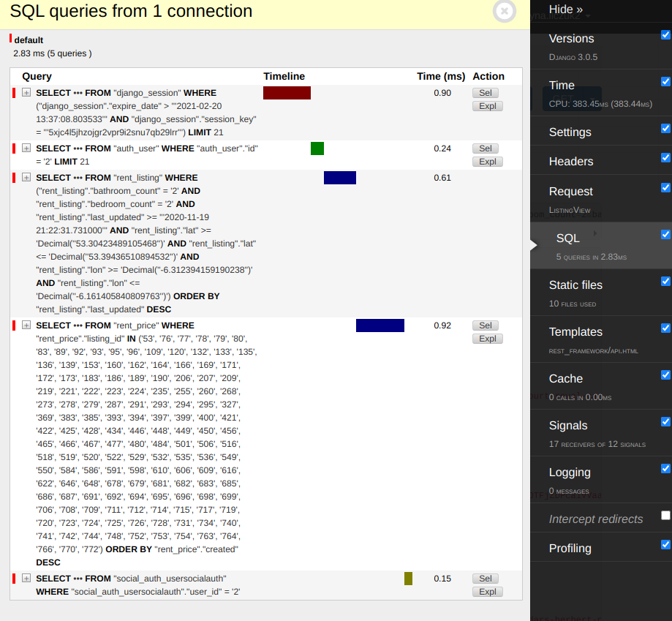
Task: Enable the Intercept redirects checkbox
Action: coord(665,516)
